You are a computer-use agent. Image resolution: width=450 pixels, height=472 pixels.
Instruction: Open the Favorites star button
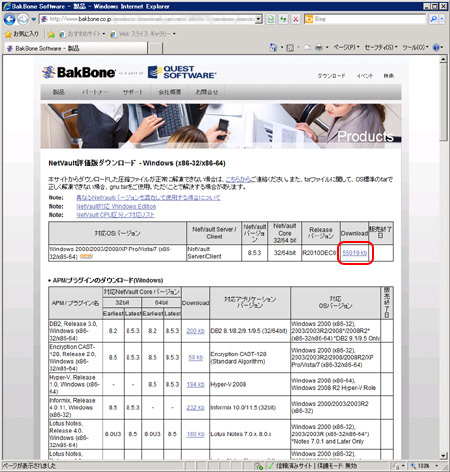pos(22,34)
